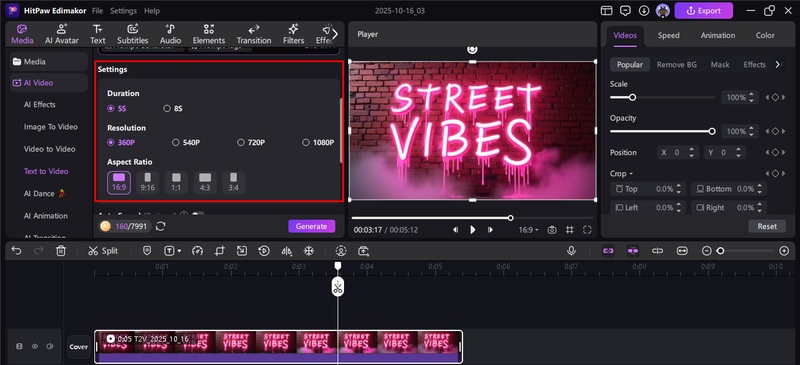The height and width of the screenshot is (365, 800).
Task: Click the freeze snowflake icon in the timeline toolbar
Action: [309, 251]
